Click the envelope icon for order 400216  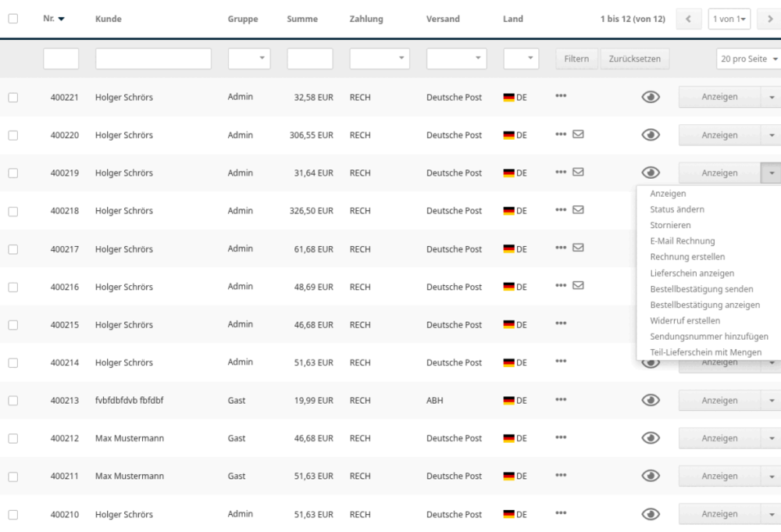578,285
